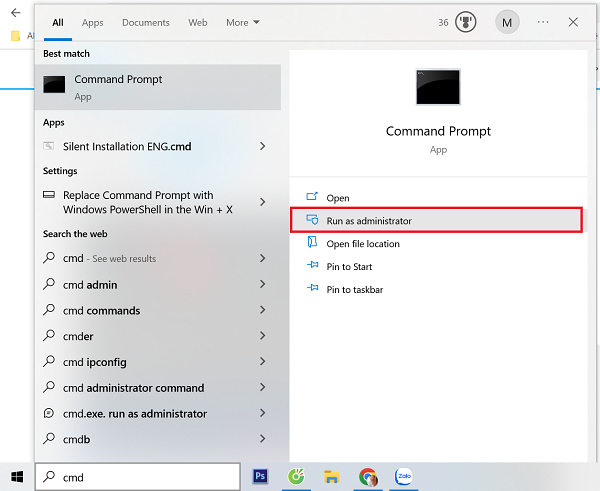Expand the cmd ipconfig suggestion arrow

point(262,362)
